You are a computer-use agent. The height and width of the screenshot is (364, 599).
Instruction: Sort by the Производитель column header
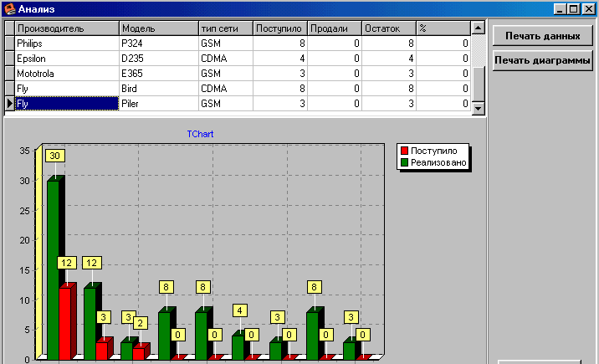pos(67,28)
